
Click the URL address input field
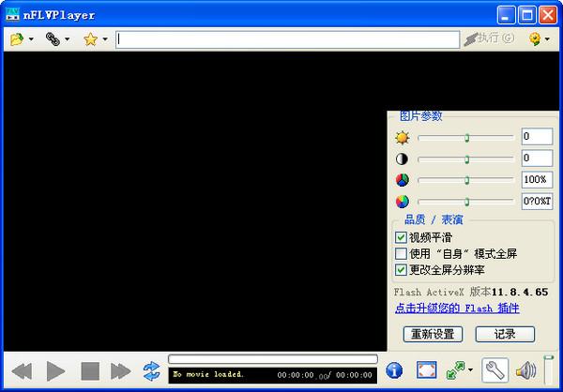(x=287, y=39)
